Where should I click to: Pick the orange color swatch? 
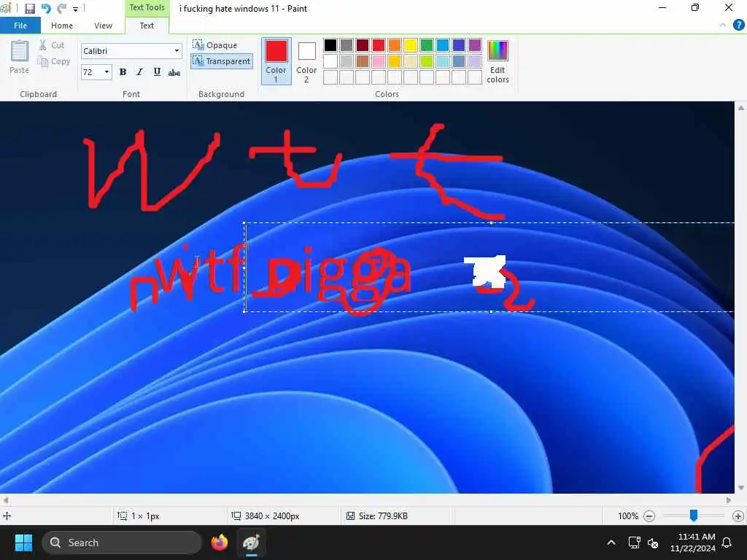coord(395,45)
